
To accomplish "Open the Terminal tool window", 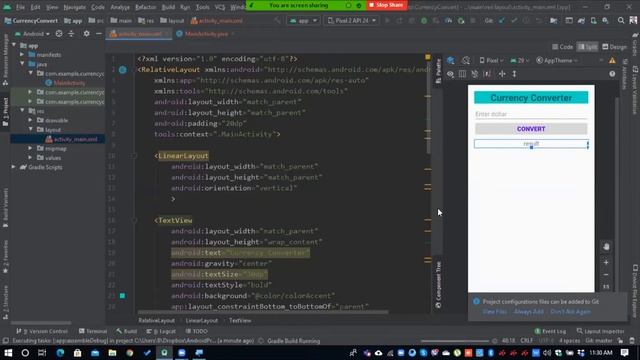I will click(93, 331).
